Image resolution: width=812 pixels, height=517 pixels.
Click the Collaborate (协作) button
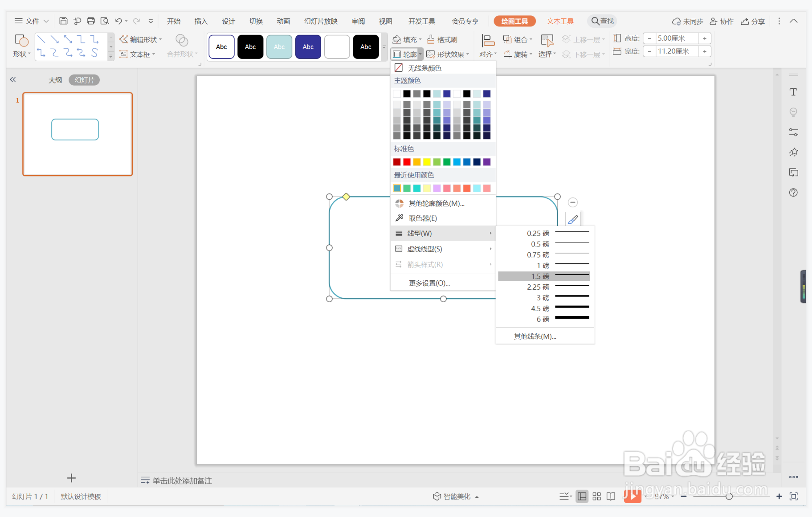click(722, 21)
